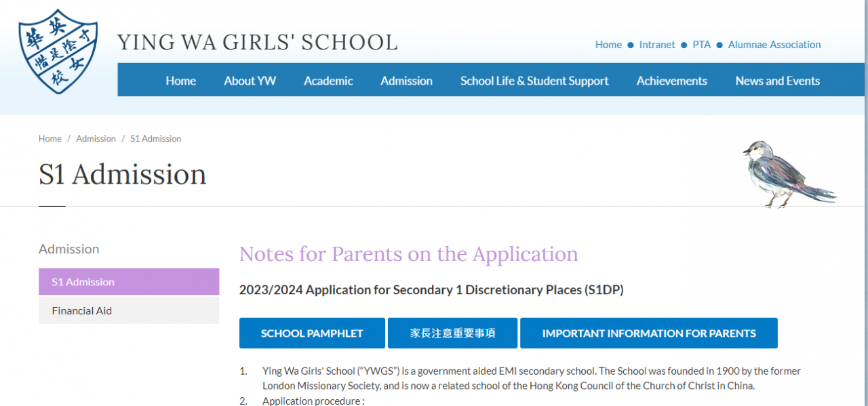This screenshot has height=406, width=868.
Task: Open the Achievements menu
Action: (x=671, y=81)
